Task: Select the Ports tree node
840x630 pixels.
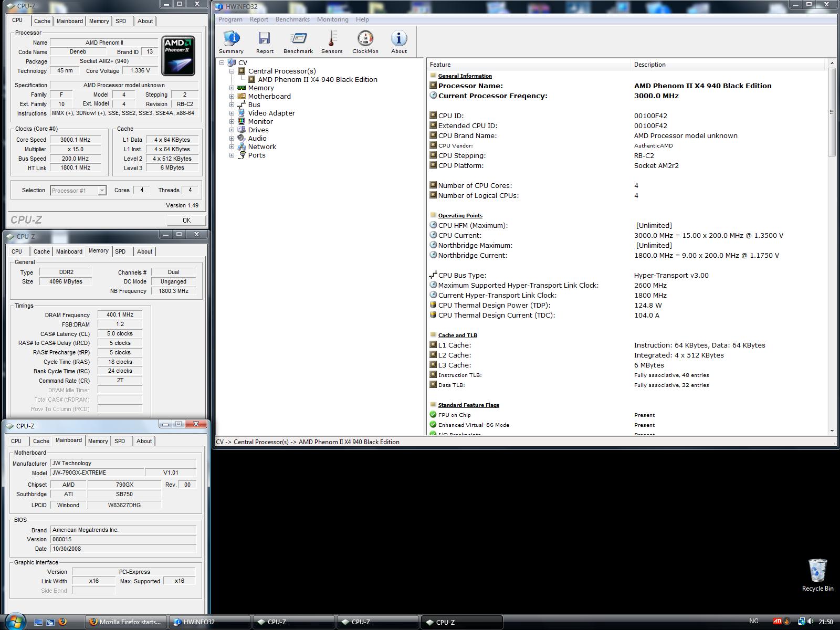Action: pos(257,155)
